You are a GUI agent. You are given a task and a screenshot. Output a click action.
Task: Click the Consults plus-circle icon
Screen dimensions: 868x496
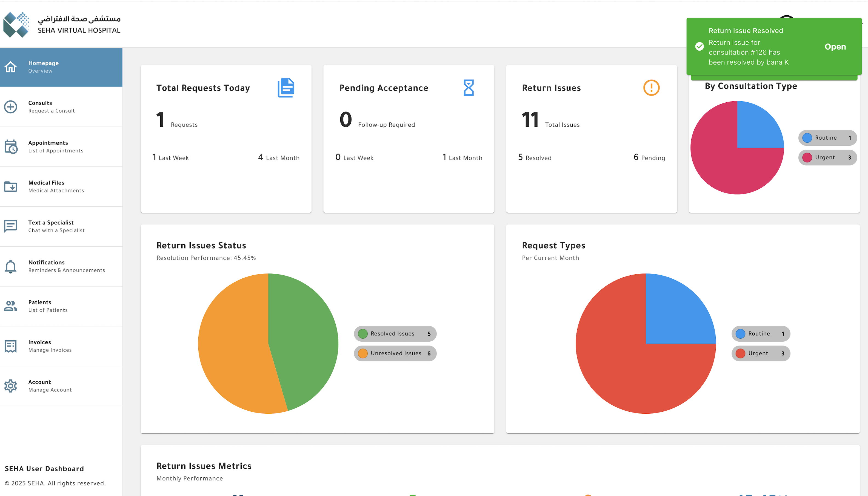[x=11, y=107]
